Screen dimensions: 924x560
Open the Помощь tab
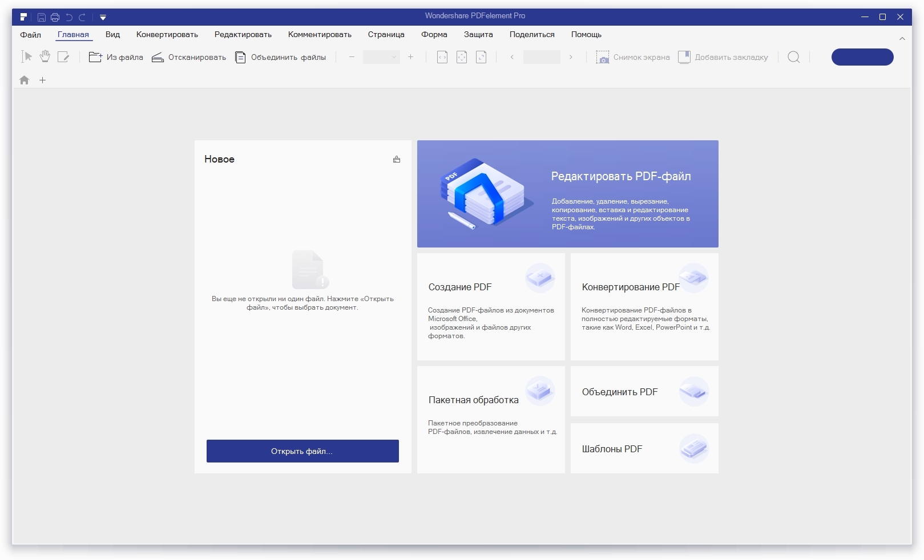[586, 35]
